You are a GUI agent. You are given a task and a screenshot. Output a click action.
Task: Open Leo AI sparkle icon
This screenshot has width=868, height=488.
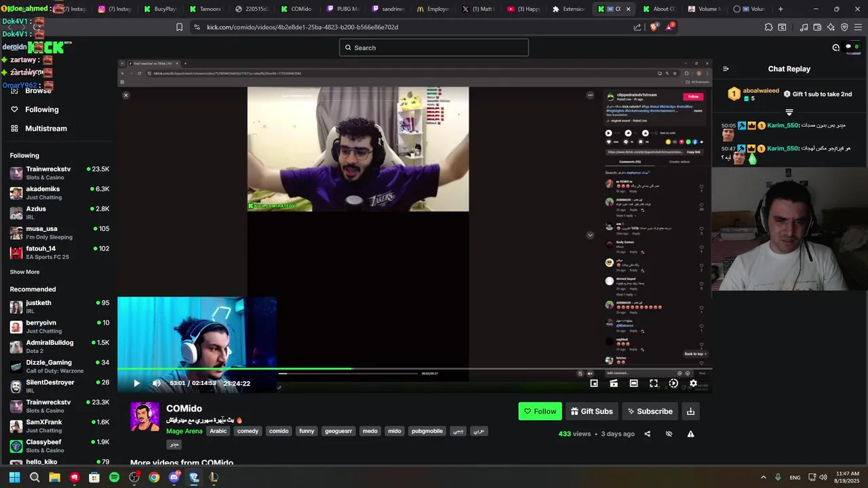point(831,27)
